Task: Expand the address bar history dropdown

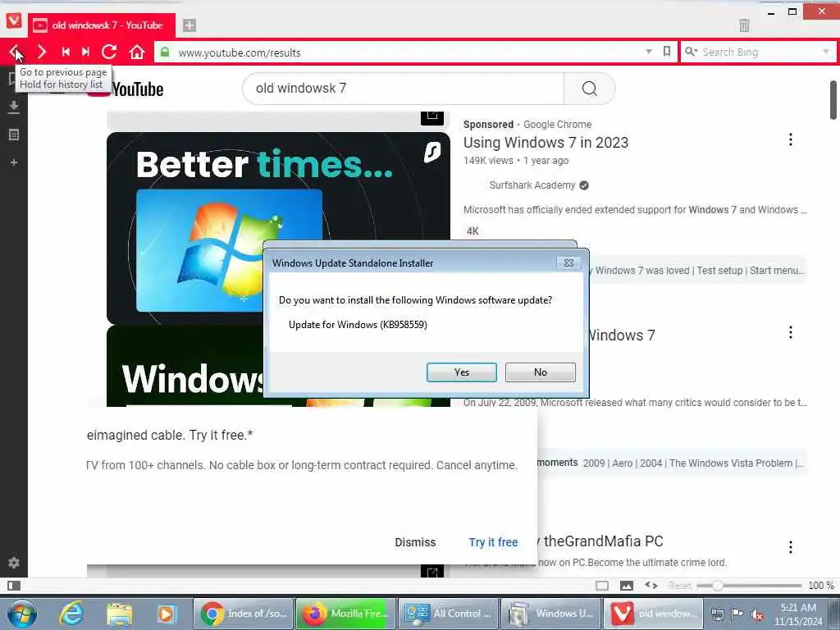Action: tap(649, 52)
